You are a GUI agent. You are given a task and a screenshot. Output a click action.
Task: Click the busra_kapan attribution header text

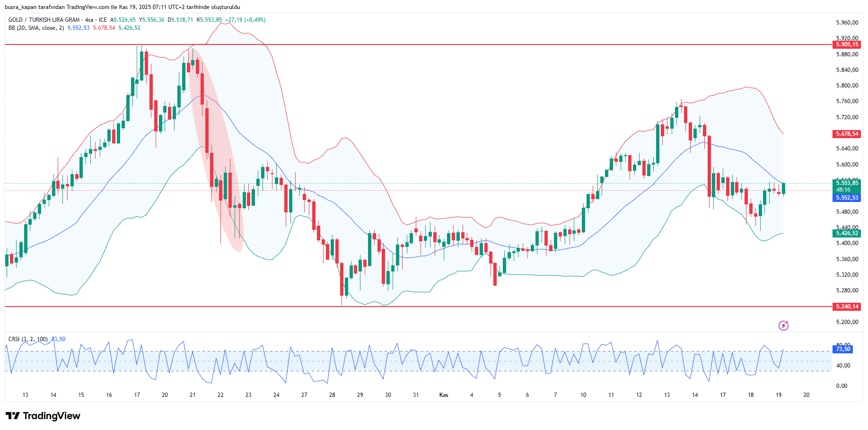coord(122,7)
